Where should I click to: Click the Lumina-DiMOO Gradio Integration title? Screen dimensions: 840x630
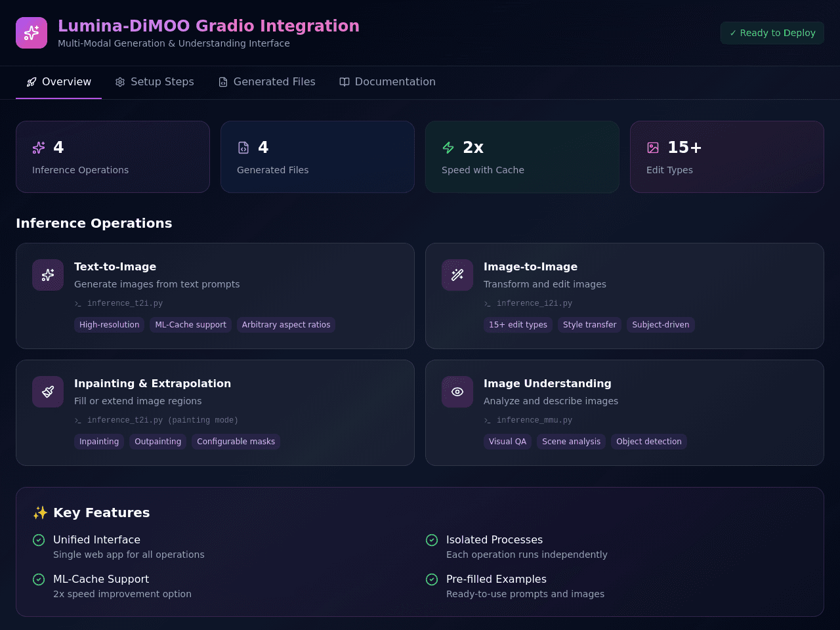point(209,26)
